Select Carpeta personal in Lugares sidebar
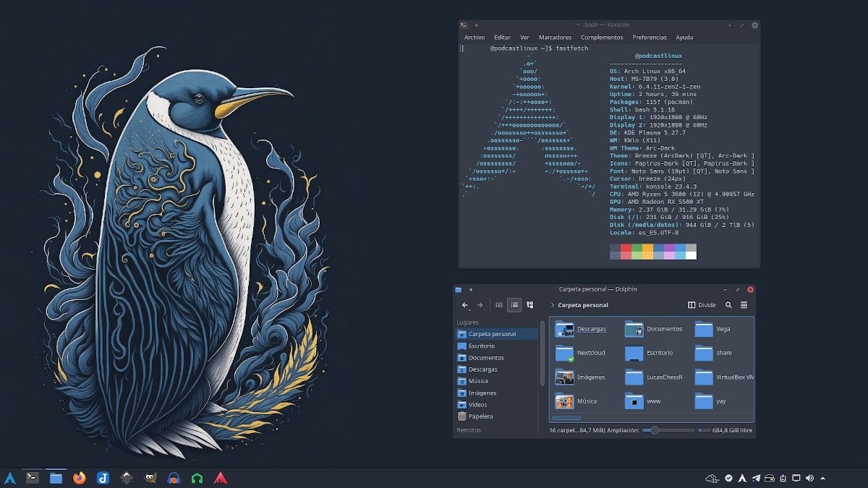The image size is (868, 488). click(x=497, y=334)
